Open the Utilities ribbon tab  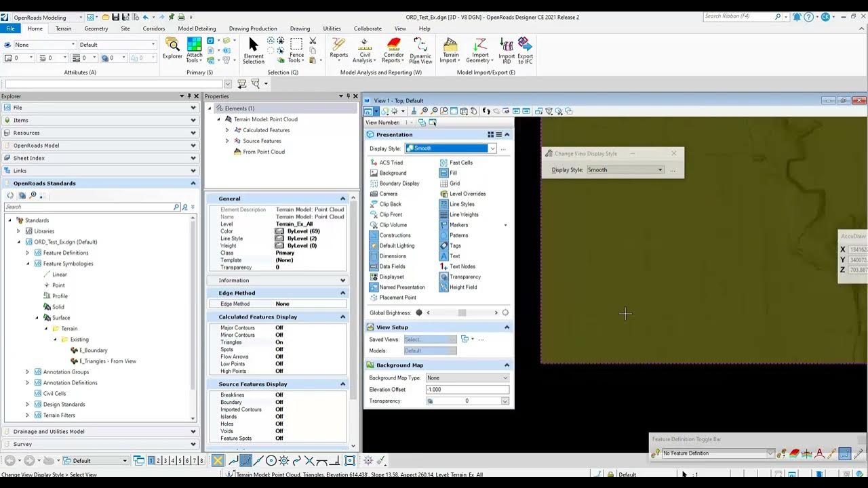coord(332,28)
